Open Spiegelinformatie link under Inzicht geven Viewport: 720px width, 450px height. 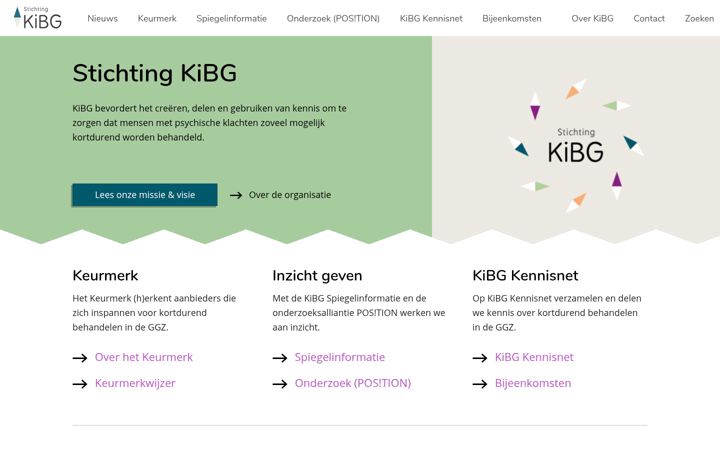tap(340, 357)
